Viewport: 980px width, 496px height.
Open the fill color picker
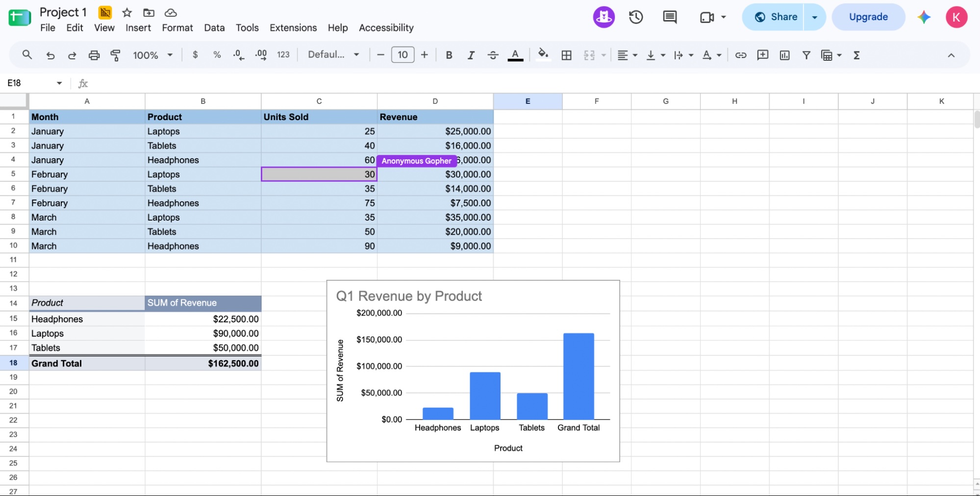point(543,54)
